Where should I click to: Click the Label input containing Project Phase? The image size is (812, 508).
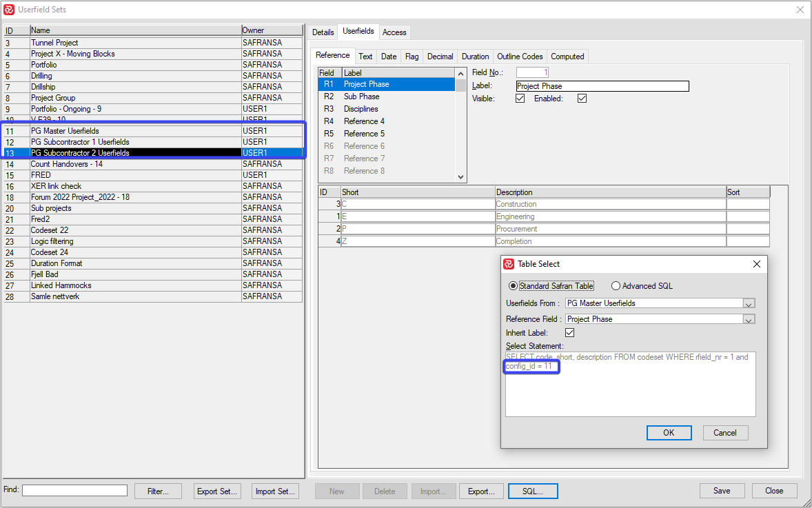602,86
